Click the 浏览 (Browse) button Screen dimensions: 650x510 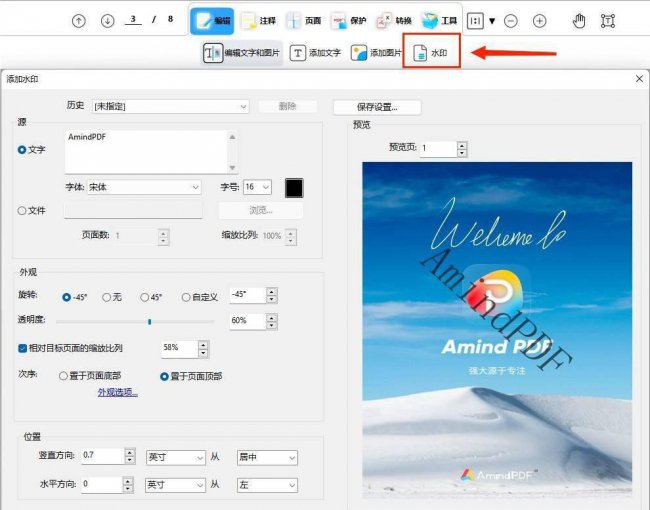[261, 211]
